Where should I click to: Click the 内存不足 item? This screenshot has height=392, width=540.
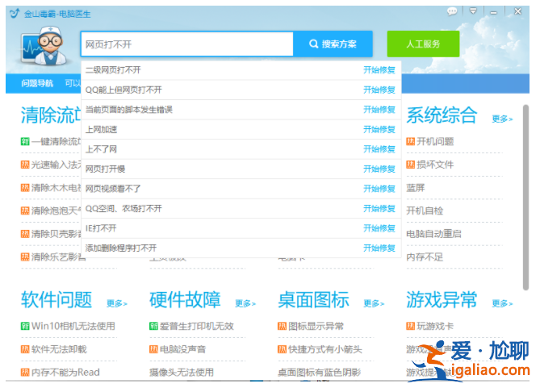(x=425, y=257)
